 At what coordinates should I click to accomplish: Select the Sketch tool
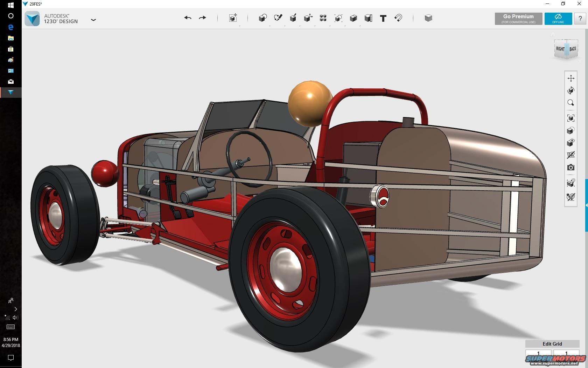278,18
